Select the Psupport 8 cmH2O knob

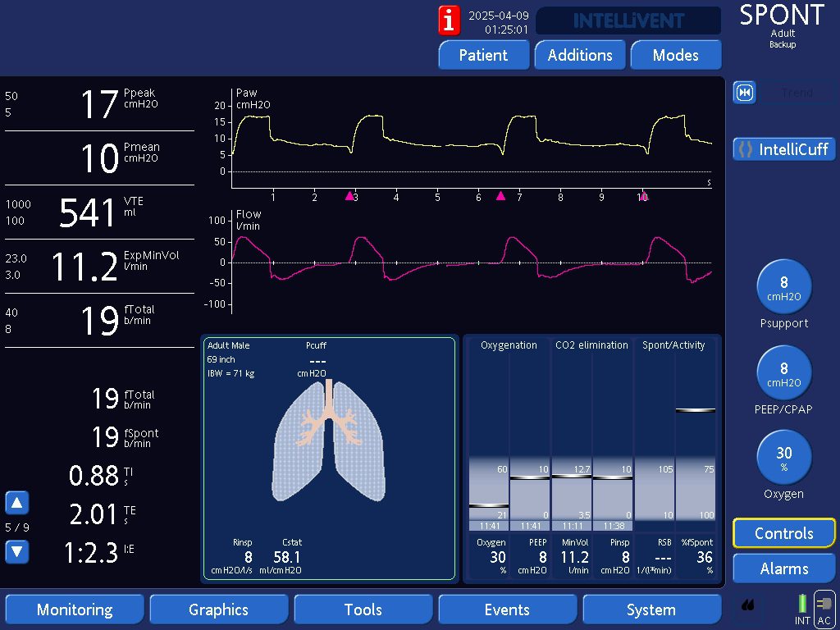click(x=784, y=289)
